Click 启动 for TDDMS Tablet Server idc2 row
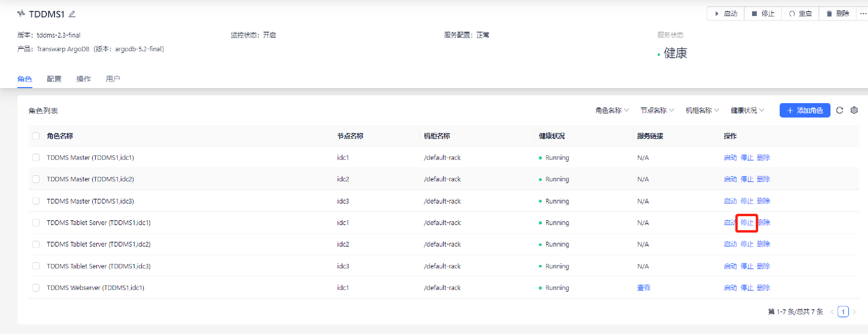The image size is (868, 334). (730, 244)
